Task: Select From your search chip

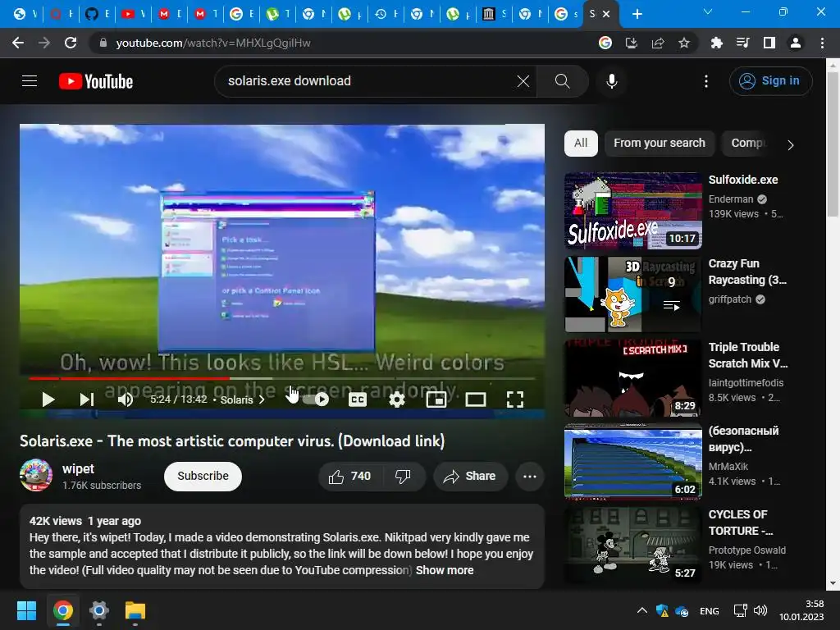Action: [x=660, y=143]
